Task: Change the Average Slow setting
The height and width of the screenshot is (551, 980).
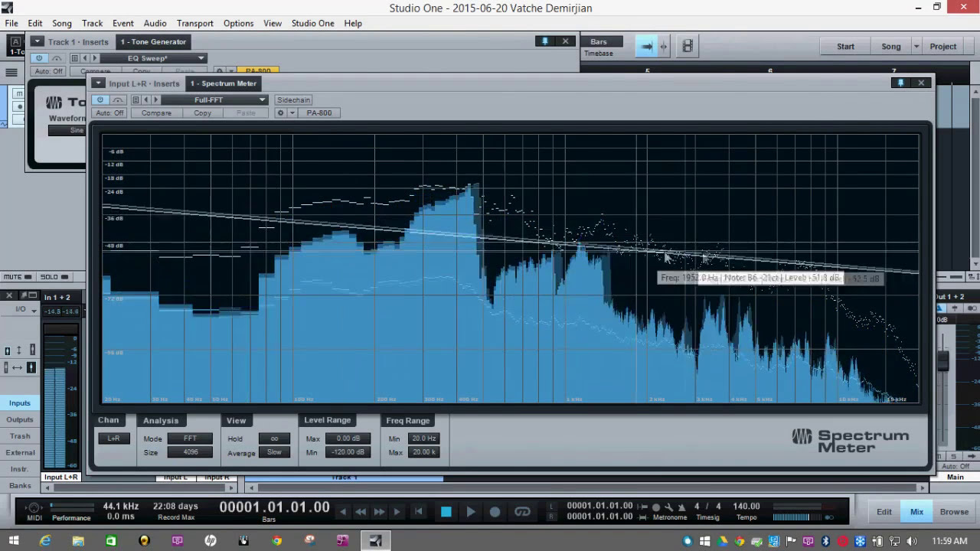Action: coord(274,452)
